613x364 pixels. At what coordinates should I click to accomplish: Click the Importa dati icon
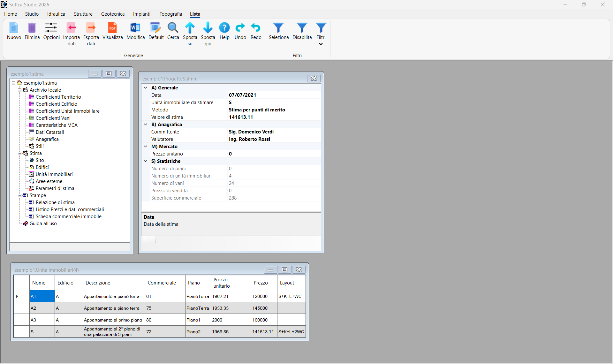72,28
